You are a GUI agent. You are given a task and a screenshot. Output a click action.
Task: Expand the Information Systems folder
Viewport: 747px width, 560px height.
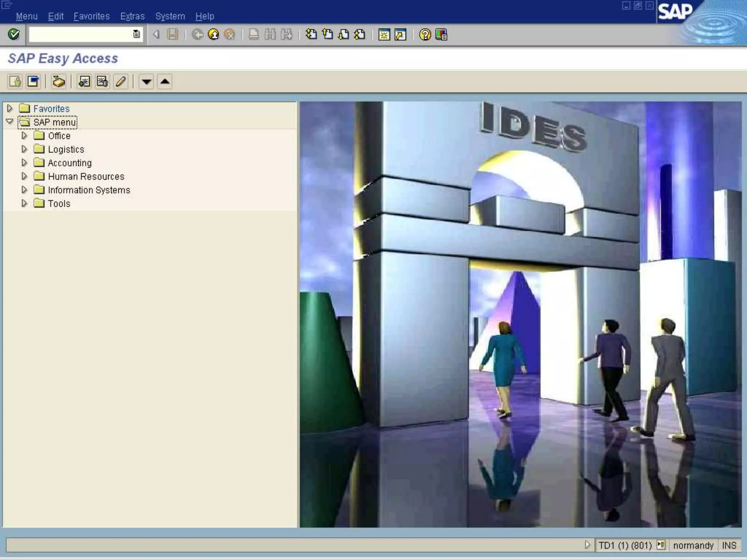point(24,190)
